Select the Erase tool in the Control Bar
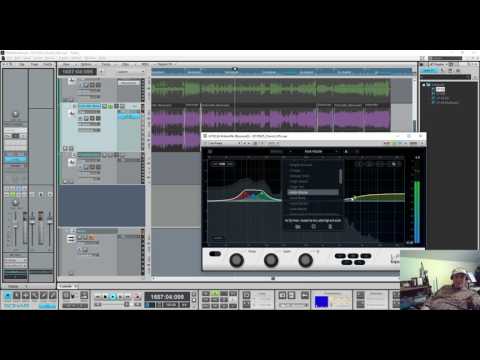This screenshot has height=360, width=480. (x=53, y=296)
